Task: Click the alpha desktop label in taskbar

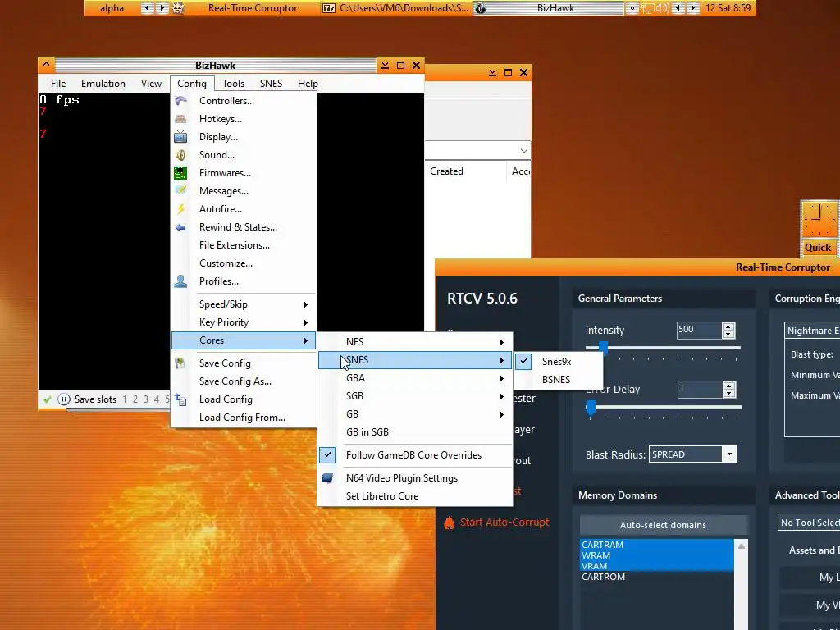Action: tap(112, 8)
